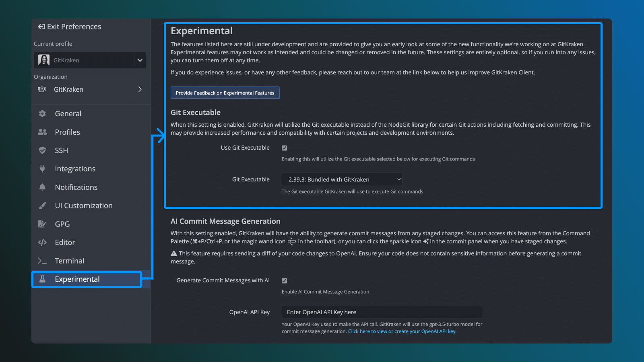The height and width of the screenshot is (362, 644).
Task: Expand the current profile selector chevron
Action: 140,60
